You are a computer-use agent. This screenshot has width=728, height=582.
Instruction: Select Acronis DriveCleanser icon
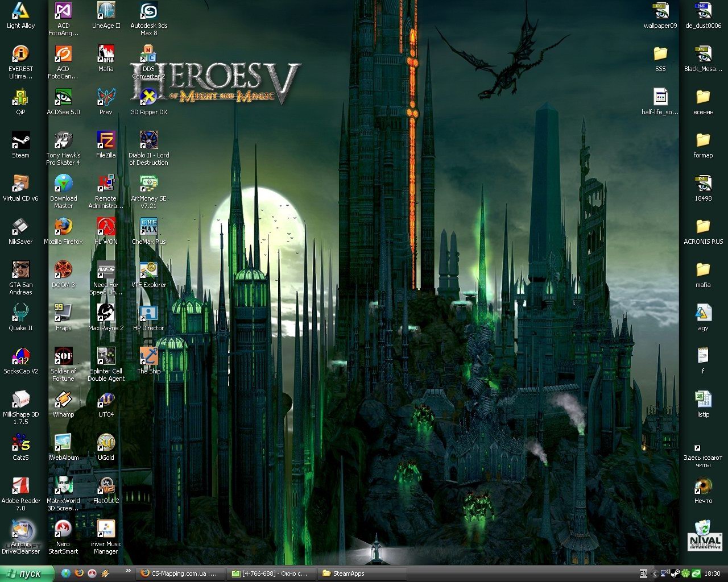tap(20, 530)
